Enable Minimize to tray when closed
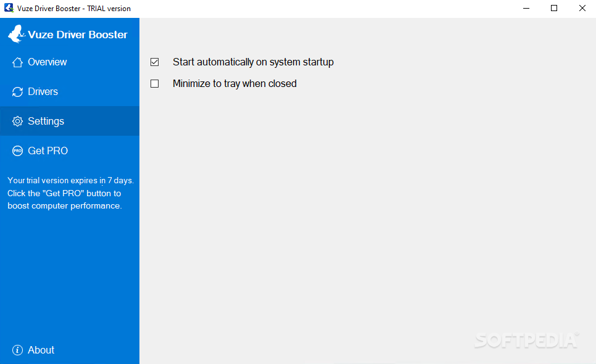 (155, 83)
